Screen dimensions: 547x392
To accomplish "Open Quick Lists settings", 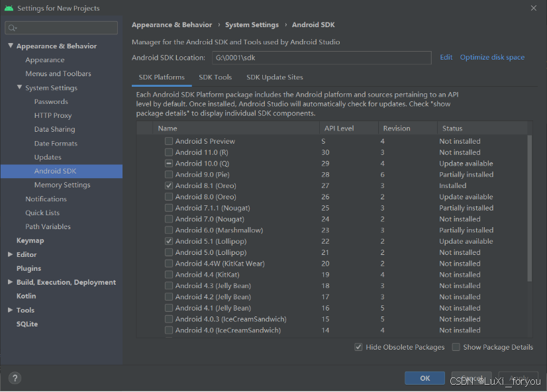I will [x=42, y=213].
